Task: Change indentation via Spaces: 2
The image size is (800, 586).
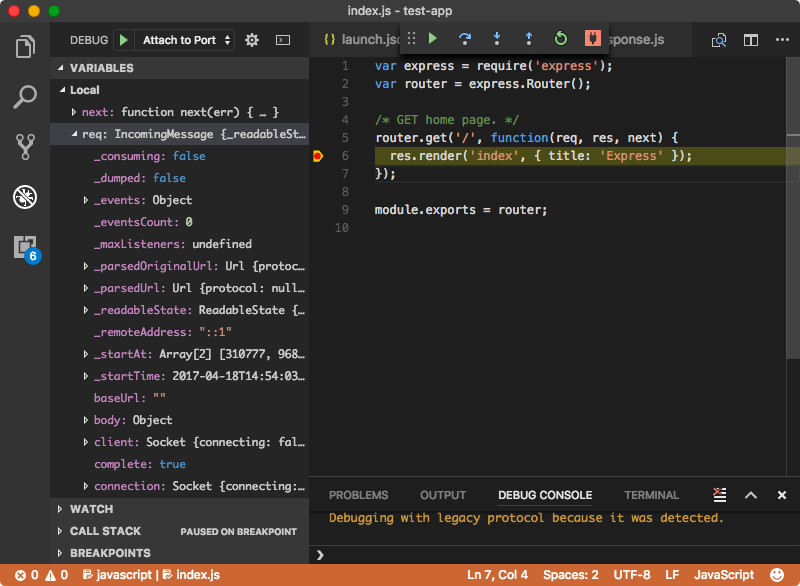Action: (570, 575)
